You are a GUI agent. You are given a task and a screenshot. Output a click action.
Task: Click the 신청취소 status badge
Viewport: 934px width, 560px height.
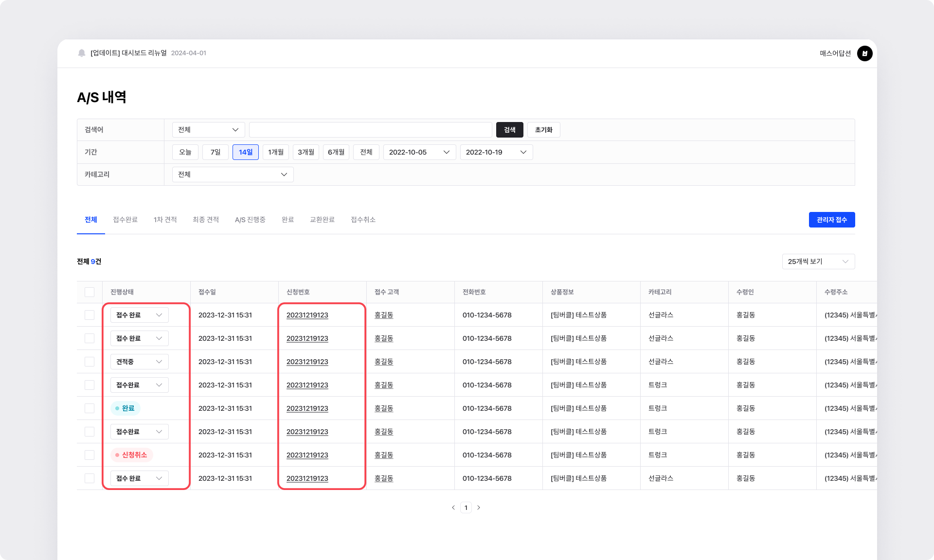pyautogui.click(x=132, y=455)
